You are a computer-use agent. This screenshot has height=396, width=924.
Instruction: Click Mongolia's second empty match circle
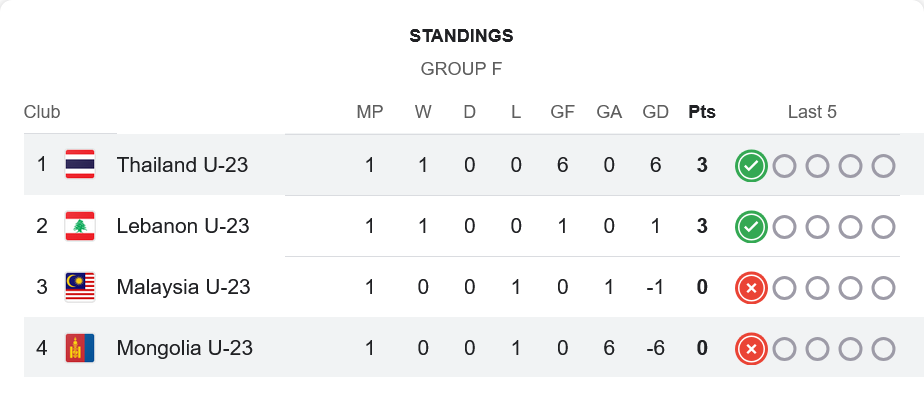pyautogui.click(x=817, y=349)
